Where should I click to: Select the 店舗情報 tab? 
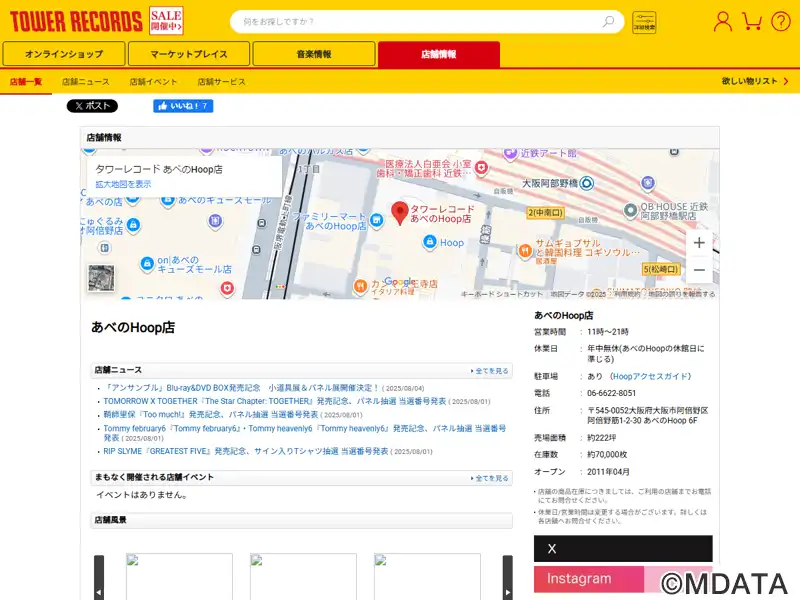439,54
